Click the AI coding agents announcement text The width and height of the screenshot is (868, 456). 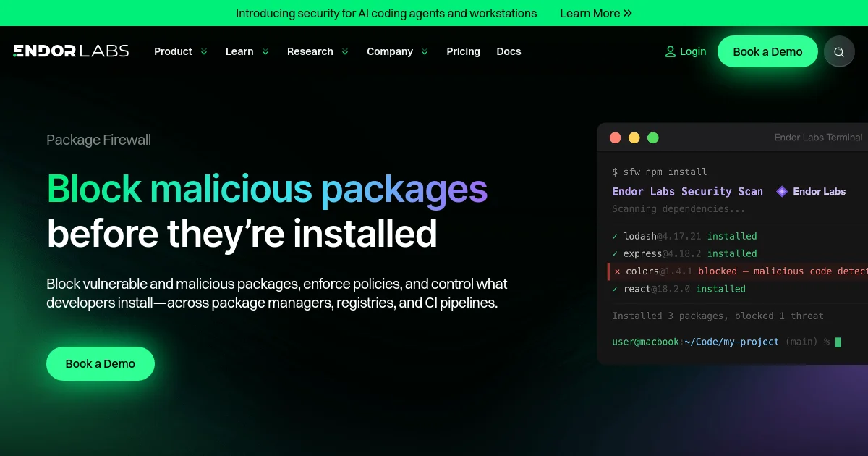386,13
